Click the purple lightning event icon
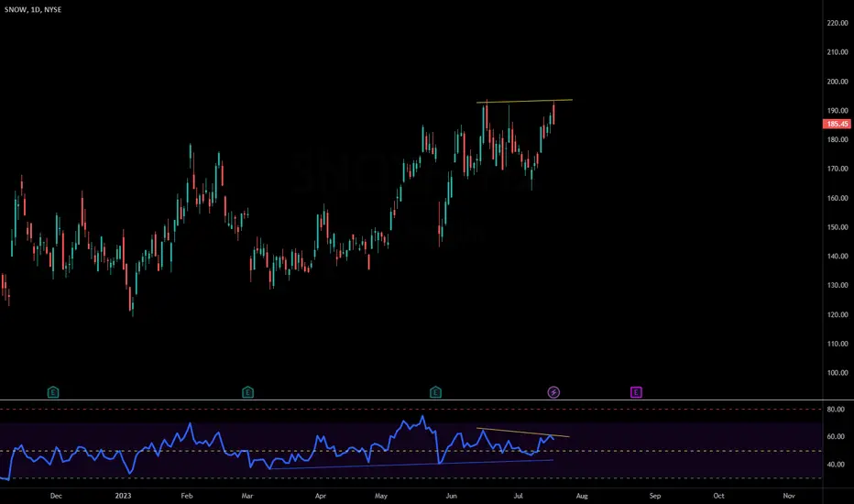854x504 pixels. [x=553, y=392]
